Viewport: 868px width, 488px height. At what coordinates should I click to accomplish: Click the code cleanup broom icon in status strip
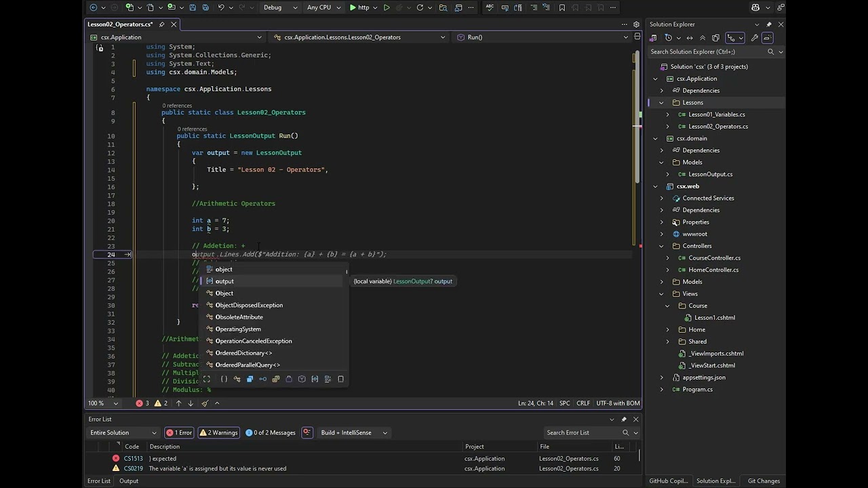click(204, 403)
